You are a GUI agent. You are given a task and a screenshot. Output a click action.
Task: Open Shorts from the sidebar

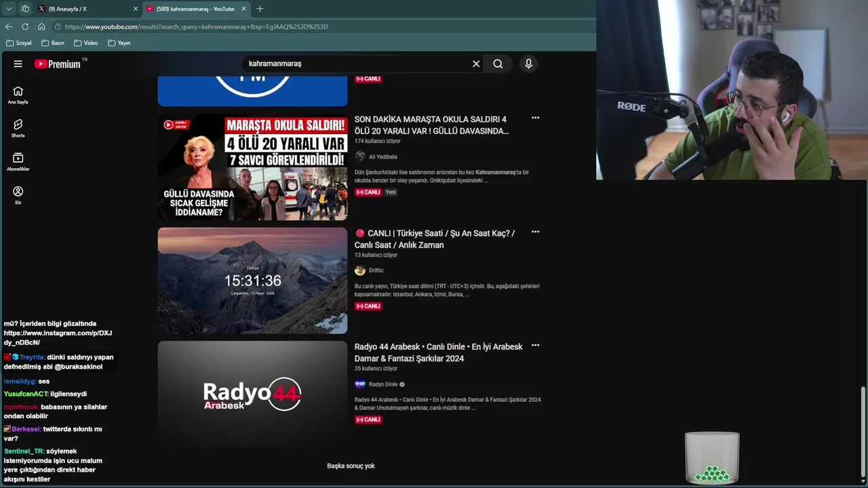(x=18, y=129)
